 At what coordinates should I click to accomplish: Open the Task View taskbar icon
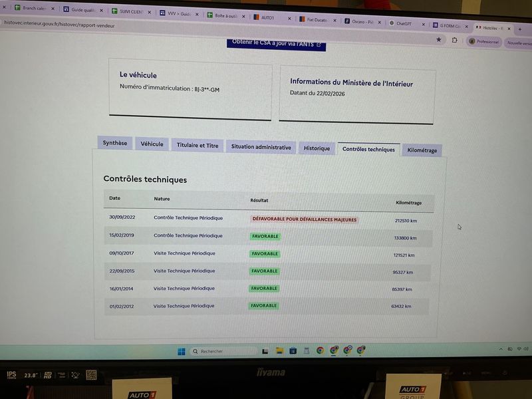265,351
